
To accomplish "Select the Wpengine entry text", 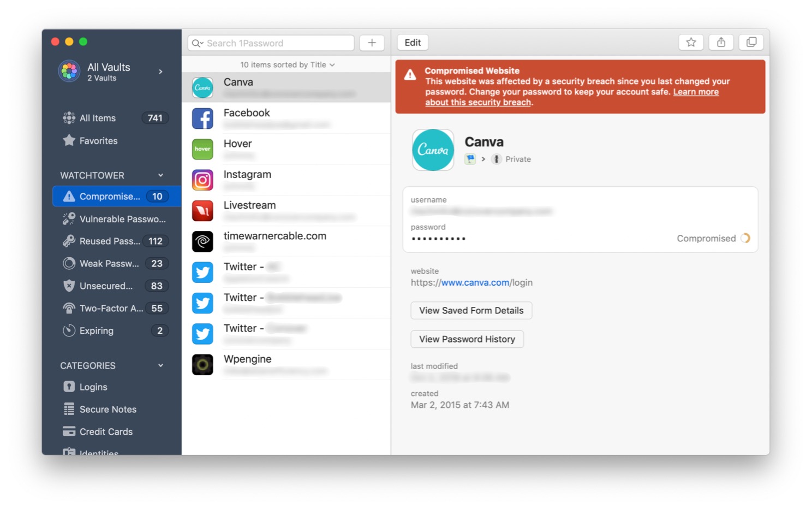I will pyautogui.click(x=247, y=359).
